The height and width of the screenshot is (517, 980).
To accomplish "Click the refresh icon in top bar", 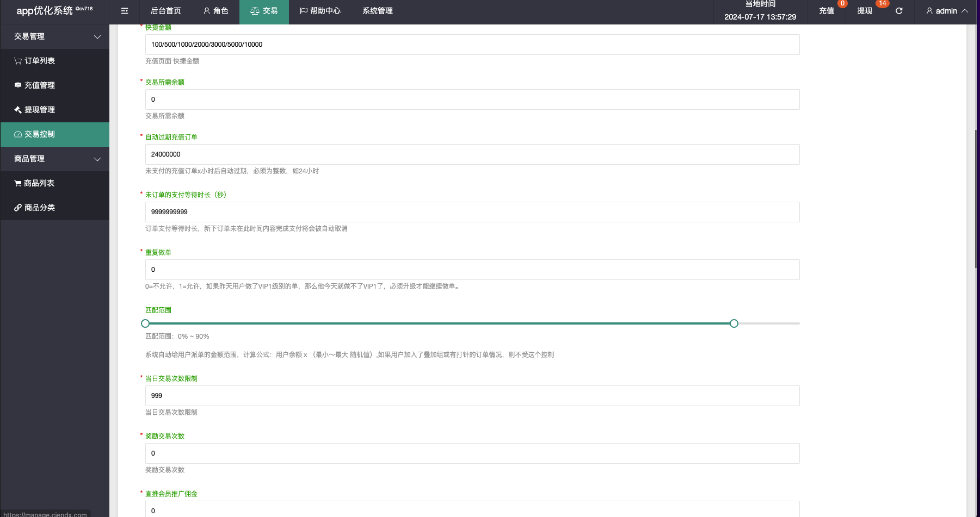I will 899,11.
